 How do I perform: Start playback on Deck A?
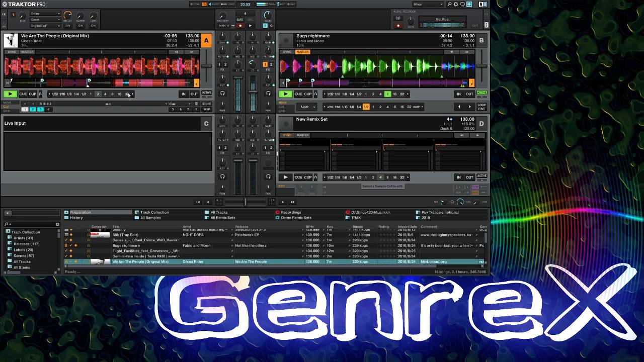[10, 94]
